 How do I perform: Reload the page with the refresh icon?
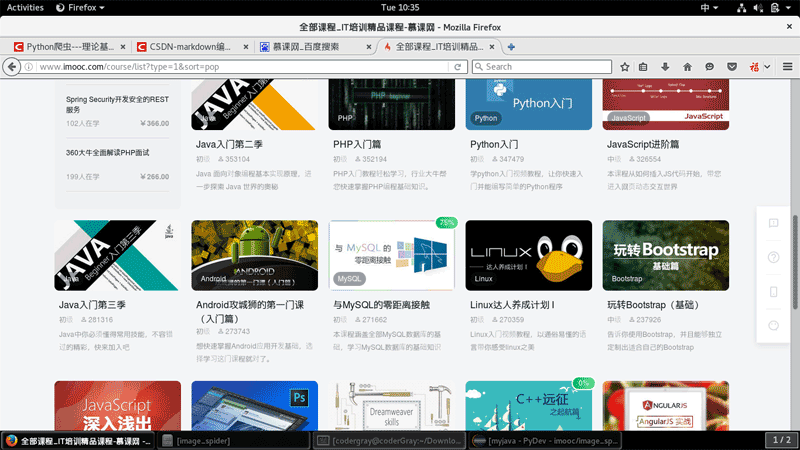coord(458,67)
